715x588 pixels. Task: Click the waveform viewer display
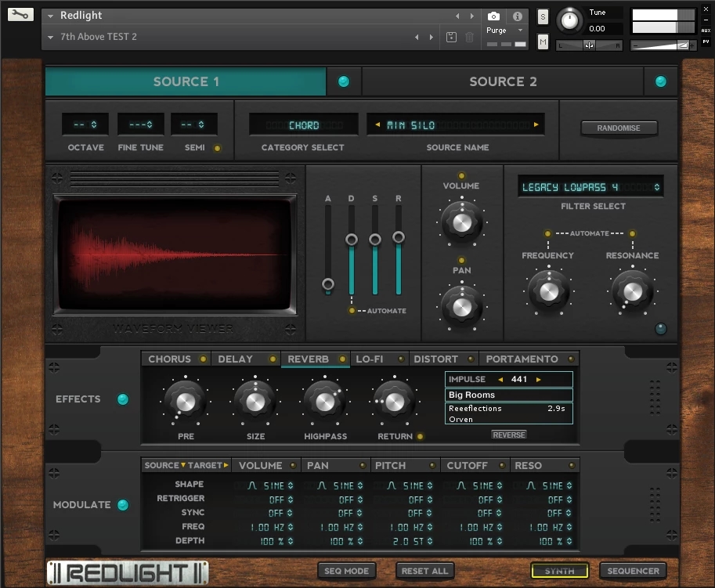pyautogui.click(x=175, y=254)
